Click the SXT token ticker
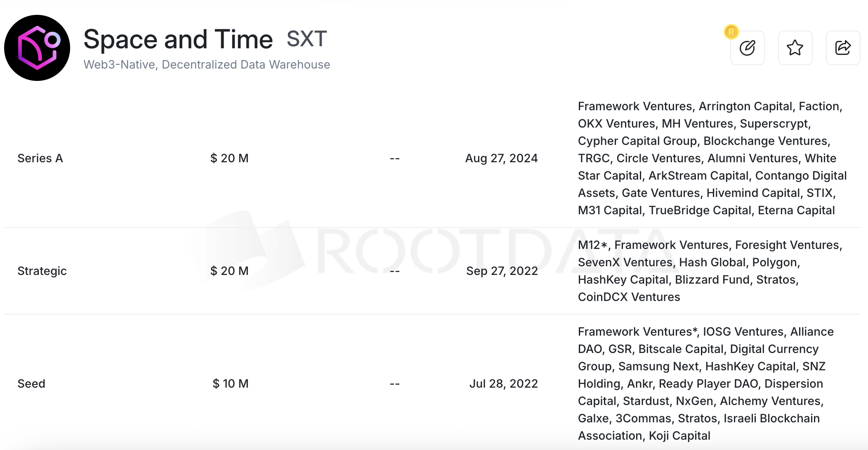868x450 pixels. (x=307, y=39)
